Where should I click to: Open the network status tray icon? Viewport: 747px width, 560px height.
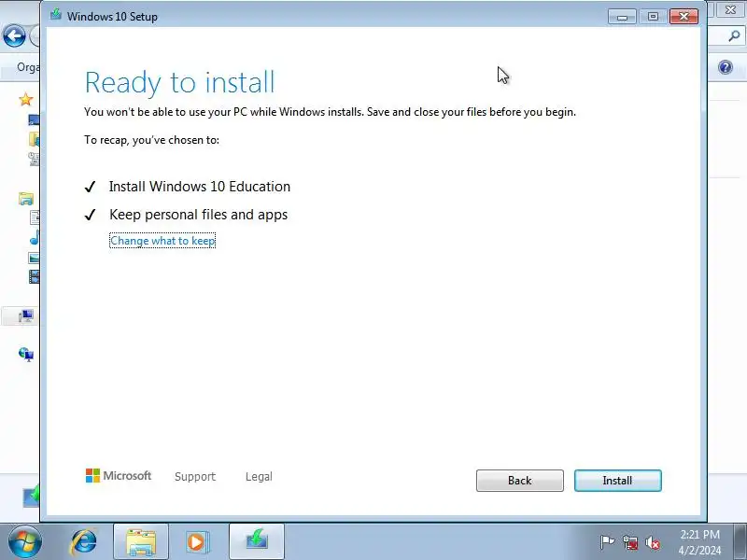click(x=630, y=542)
